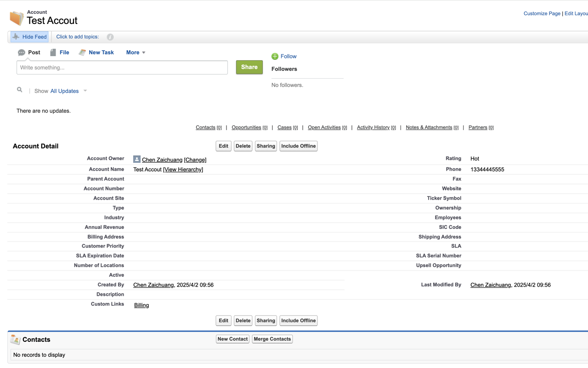This screenshot has height=368, width=588.
Task: Toggle Hide Feed for the record
Action: [29, 36]
